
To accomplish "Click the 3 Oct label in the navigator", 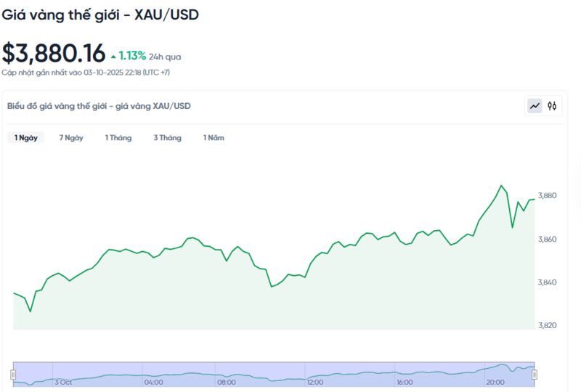I will 62,382.
